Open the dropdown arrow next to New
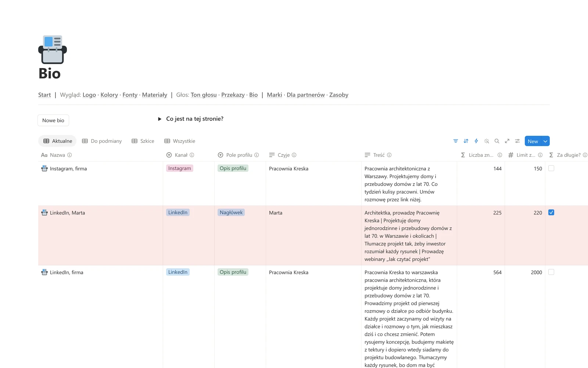The height and width of the screenshot is (368, 588). 545,141
